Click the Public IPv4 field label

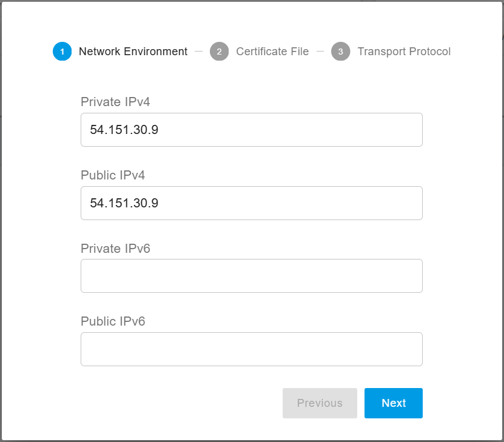click(x=113, y=175)
